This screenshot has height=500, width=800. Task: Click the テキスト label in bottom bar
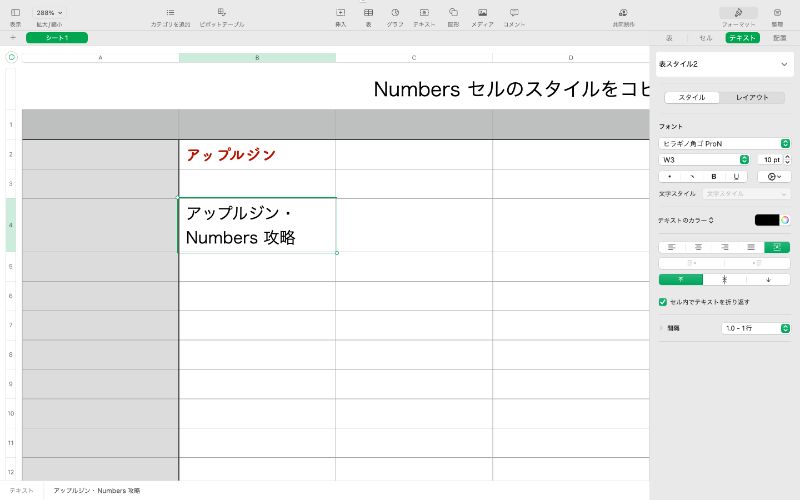[21, 490]
